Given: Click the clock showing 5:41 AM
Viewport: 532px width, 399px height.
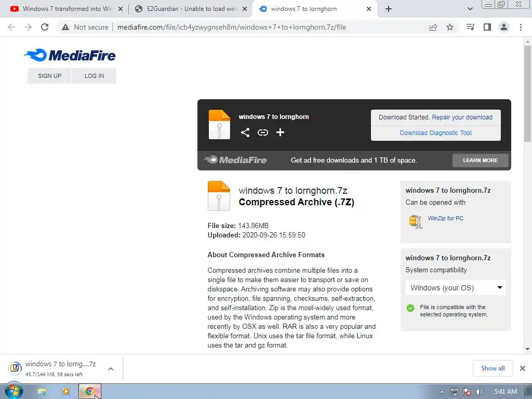Looking at the screenshot, I should pyautogui.click(x=506, y=392).
